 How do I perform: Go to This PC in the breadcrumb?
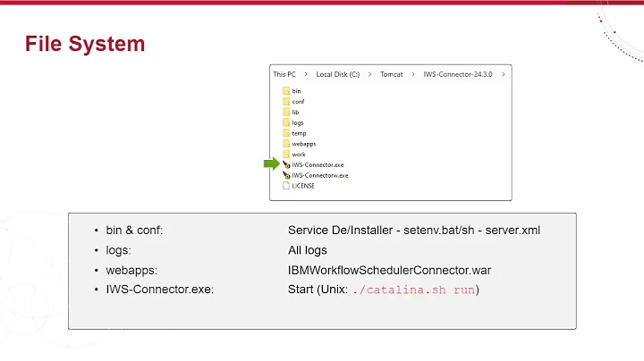[x=284, y=74]
